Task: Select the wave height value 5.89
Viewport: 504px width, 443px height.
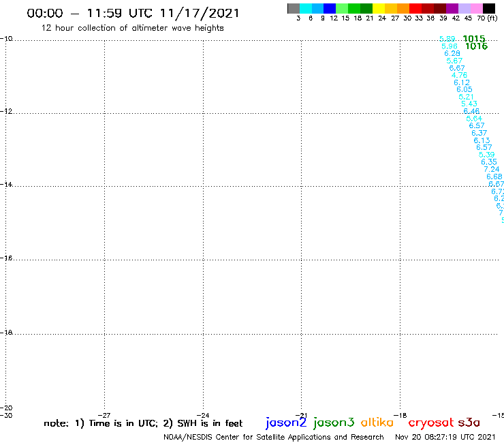Action: [447, 39]
